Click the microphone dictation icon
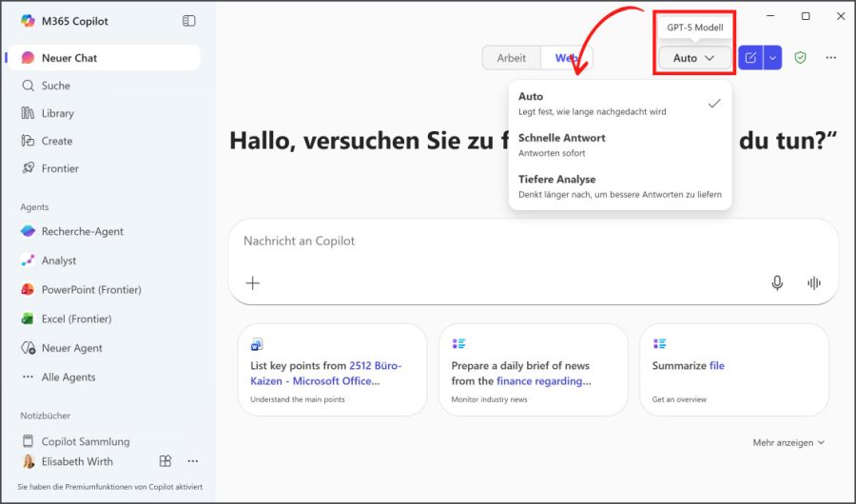Viewport: 856px width, 504px height. point(777,282)
